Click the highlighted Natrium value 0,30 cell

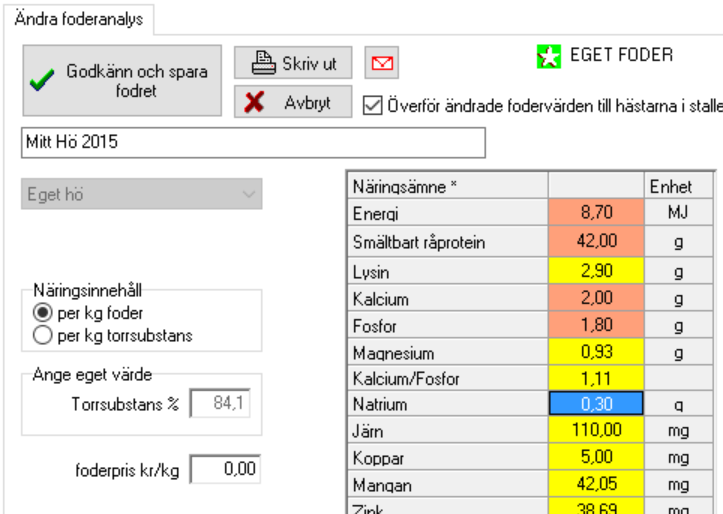pos(596,404)
